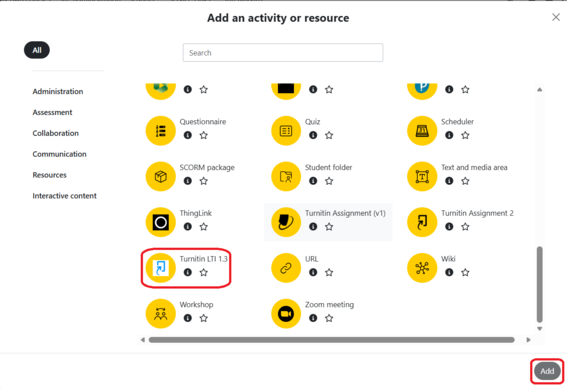Star the Workshop activity
The width and height of the screenshot is (567, 388).
click(x=204, y=318)
